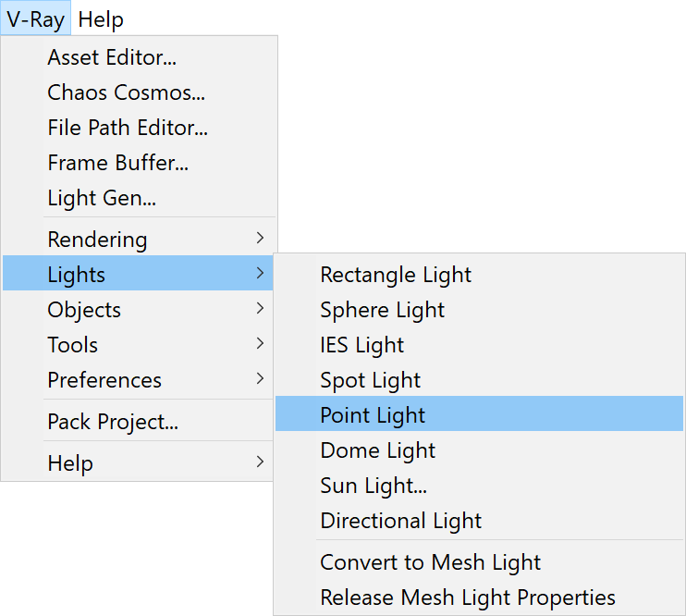
Task: Open the V-Ray menu
Action: 35,18
